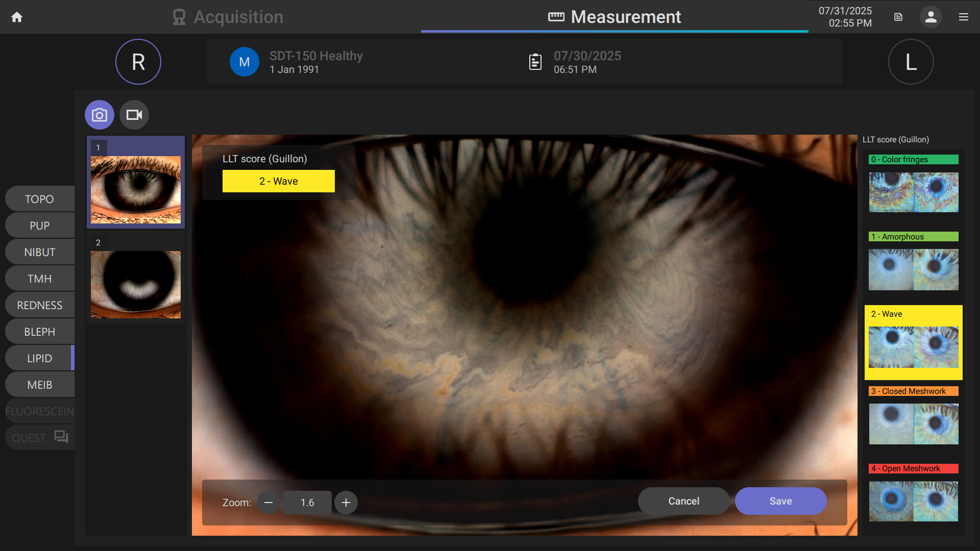Viewport: 980px width, 551px height.
Task: Open the hamburger menu
Action: click(964, 17)
